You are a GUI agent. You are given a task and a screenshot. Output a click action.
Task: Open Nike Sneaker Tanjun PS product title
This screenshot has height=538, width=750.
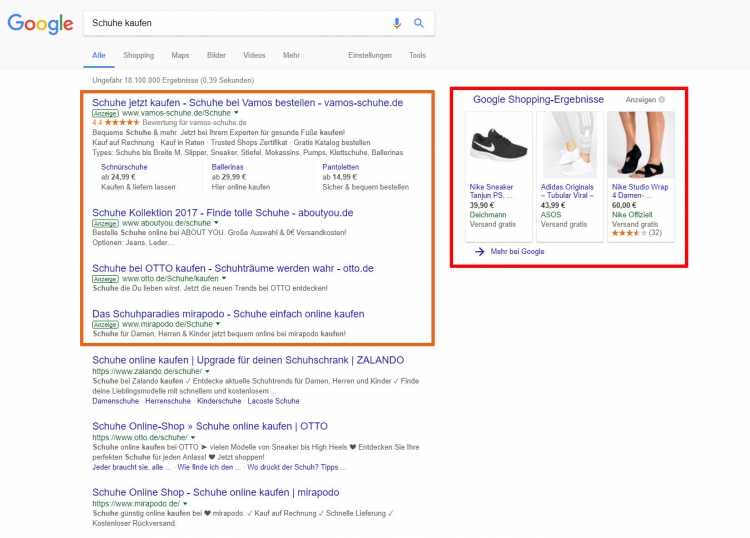(x=493, y=191)
